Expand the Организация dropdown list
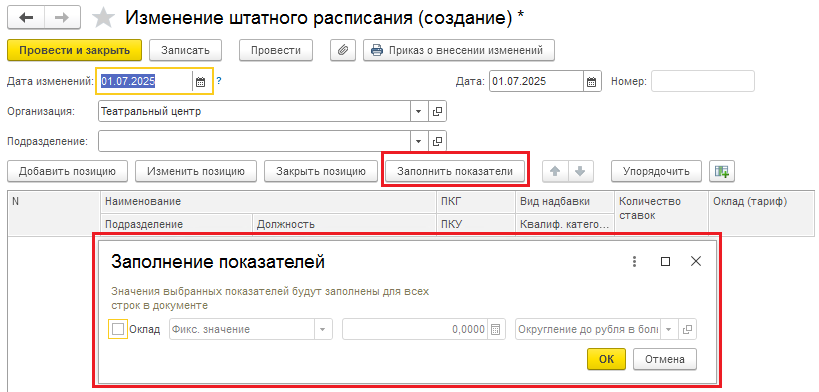 (x=418, y=111)
